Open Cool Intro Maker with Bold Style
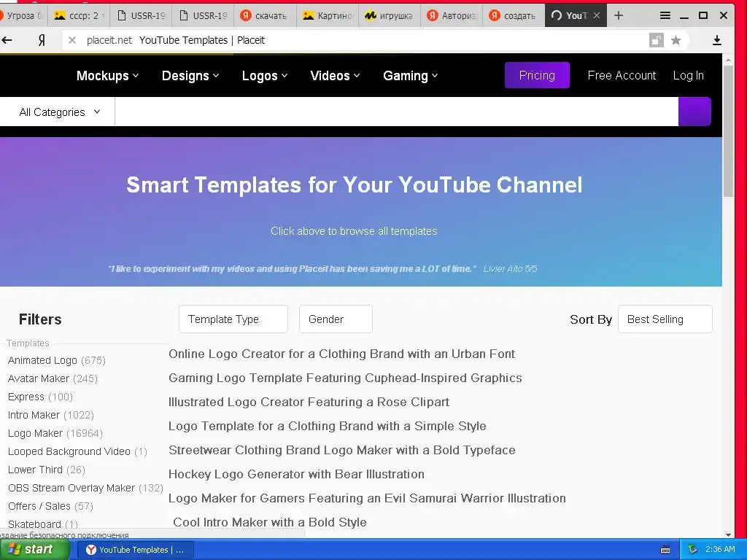This screenshot has height=560, width=747. pos(270,522)
